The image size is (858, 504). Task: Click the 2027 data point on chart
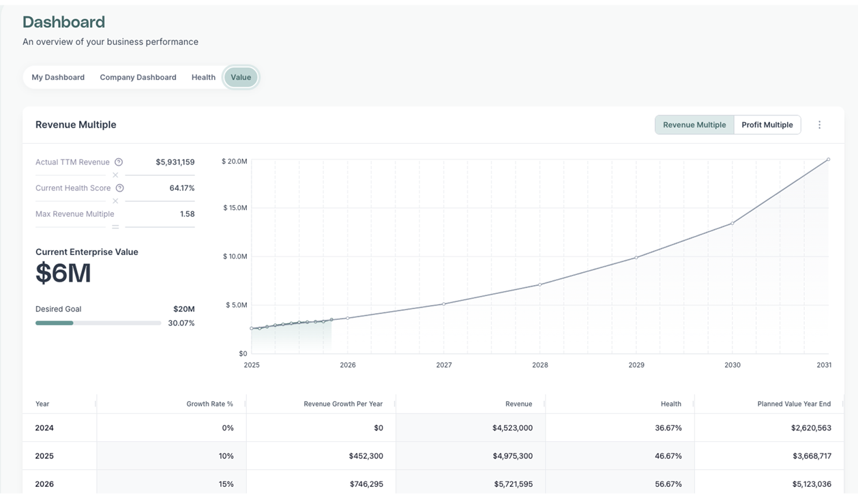coord(444,304)
